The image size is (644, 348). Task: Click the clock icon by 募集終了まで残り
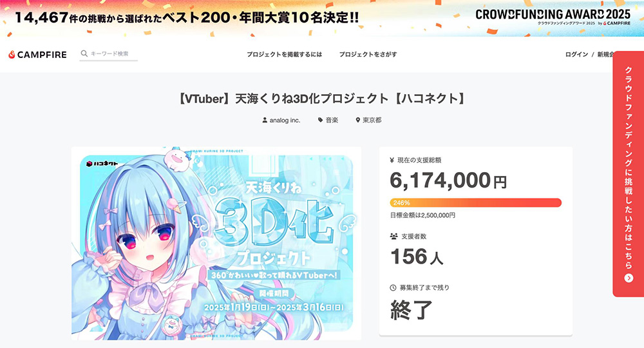pos(393,287)
